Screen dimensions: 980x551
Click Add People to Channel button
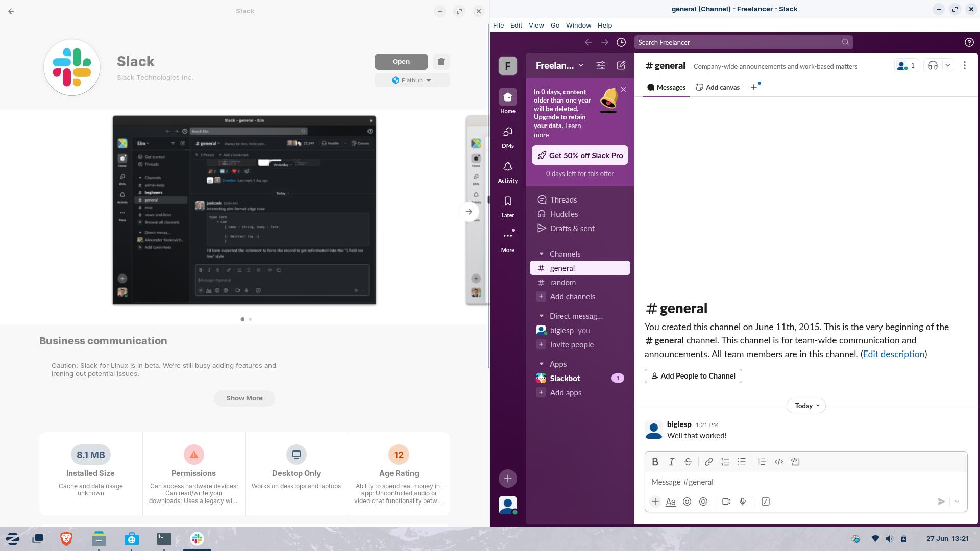tap(693, 376)
